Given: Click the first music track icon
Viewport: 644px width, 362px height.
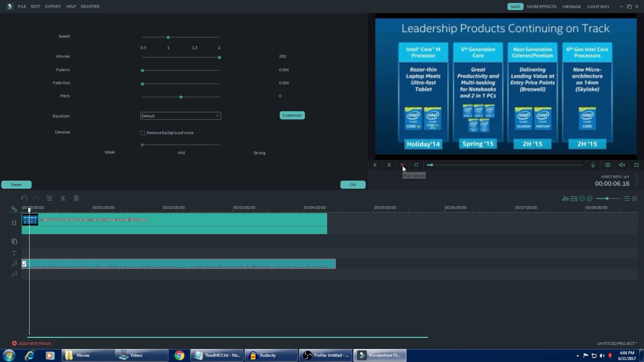Looking at the screenshot, I should 14,263.
